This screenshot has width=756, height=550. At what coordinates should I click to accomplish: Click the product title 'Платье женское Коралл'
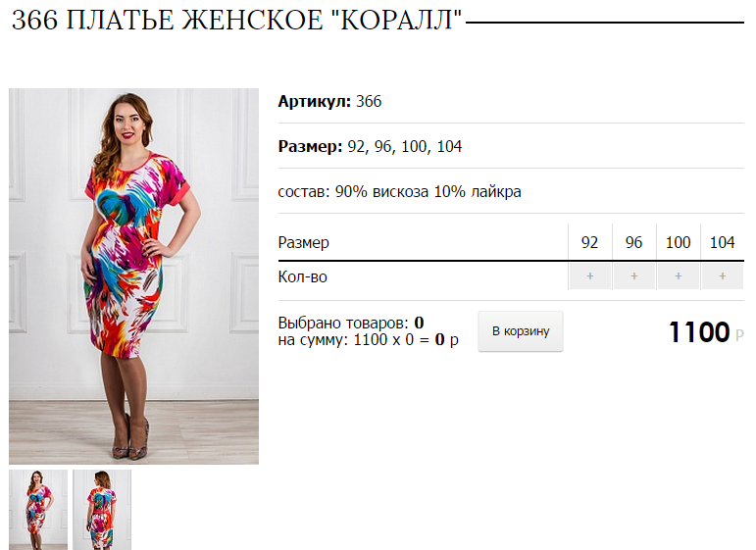(236, 21)
